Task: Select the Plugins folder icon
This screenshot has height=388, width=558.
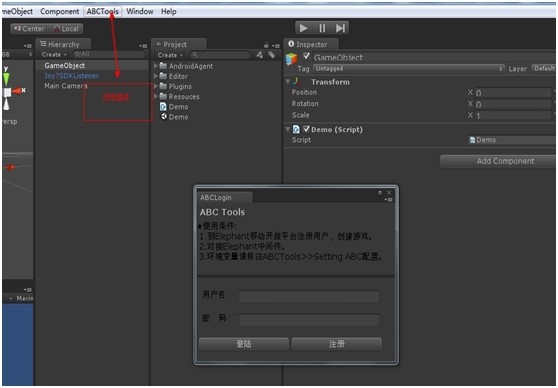Action: (x=163, y=86)
